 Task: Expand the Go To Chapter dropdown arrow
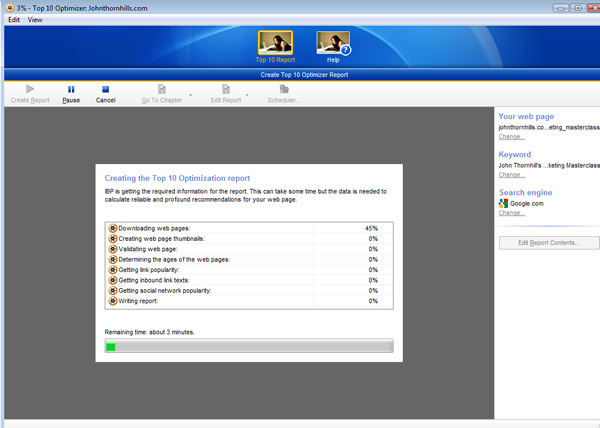click(191, 94)
